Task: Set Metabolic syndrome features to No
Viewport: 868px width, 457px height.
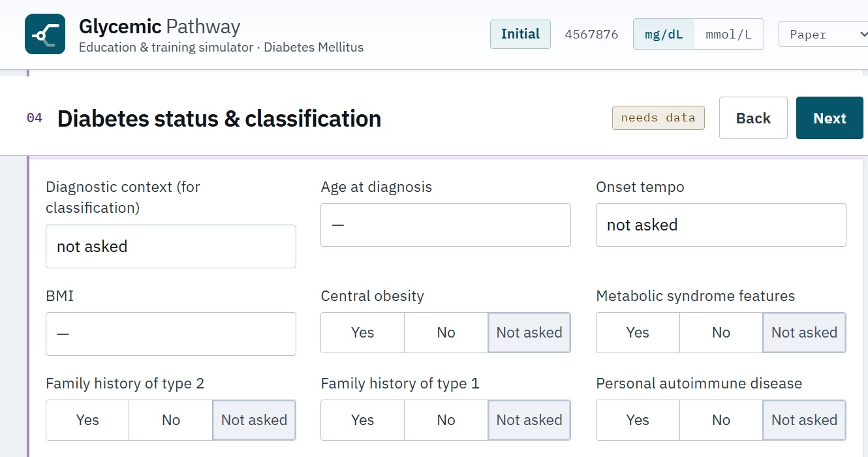Action: pyautogui.click(x=721, y=333)
